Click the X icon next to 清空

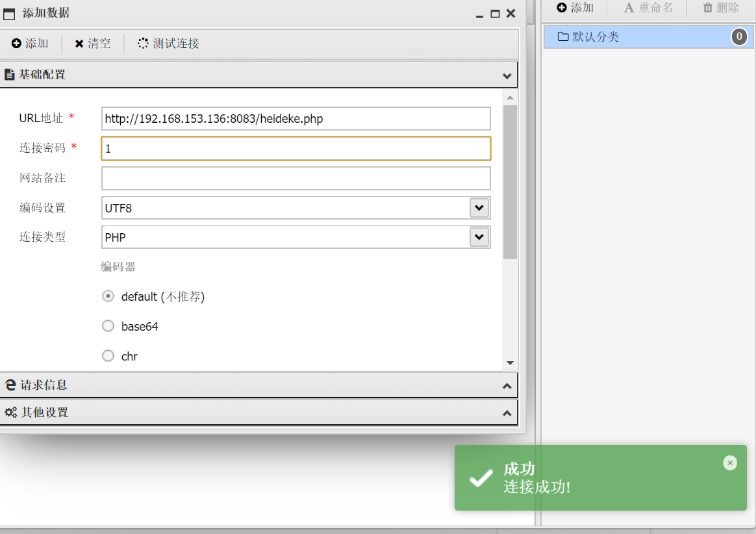click(x=79, y=44)
